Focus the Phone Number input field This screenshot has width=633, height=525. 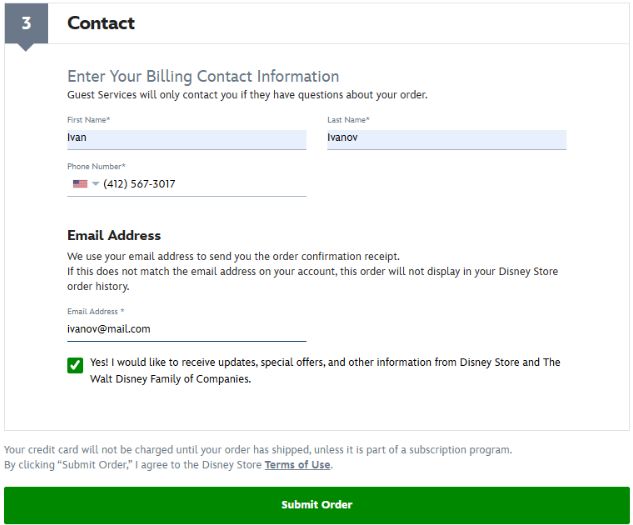200,184
